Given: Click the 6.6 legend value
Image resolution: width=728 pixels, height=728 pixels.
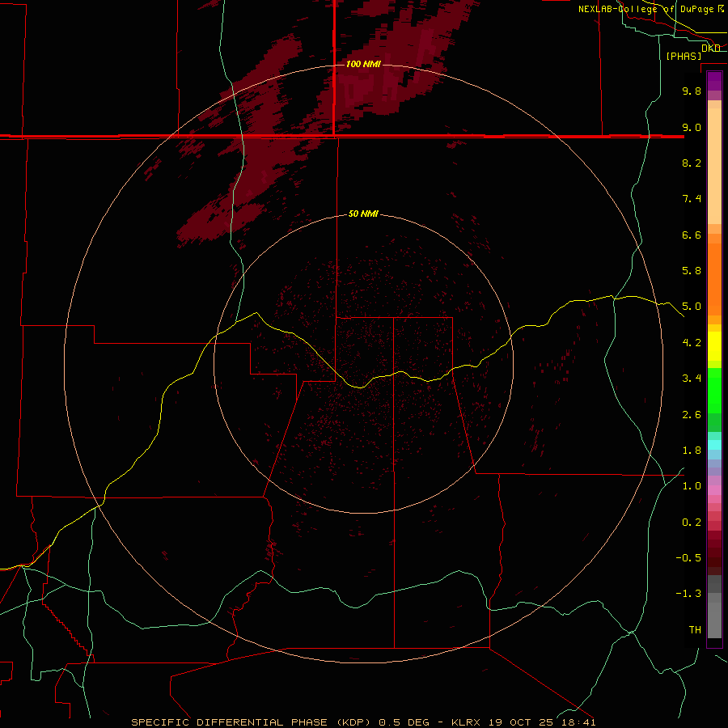Looking at the screenshot, I should click(692, 235).
